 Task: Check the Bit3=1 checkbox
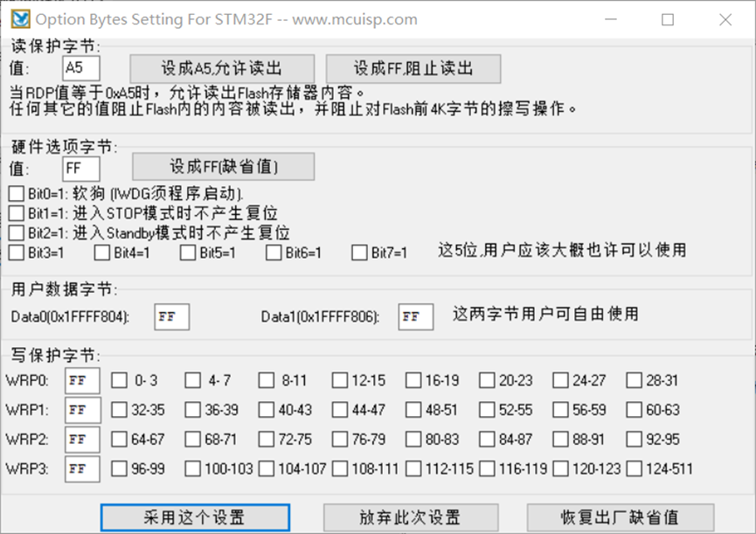coord(17,253)
